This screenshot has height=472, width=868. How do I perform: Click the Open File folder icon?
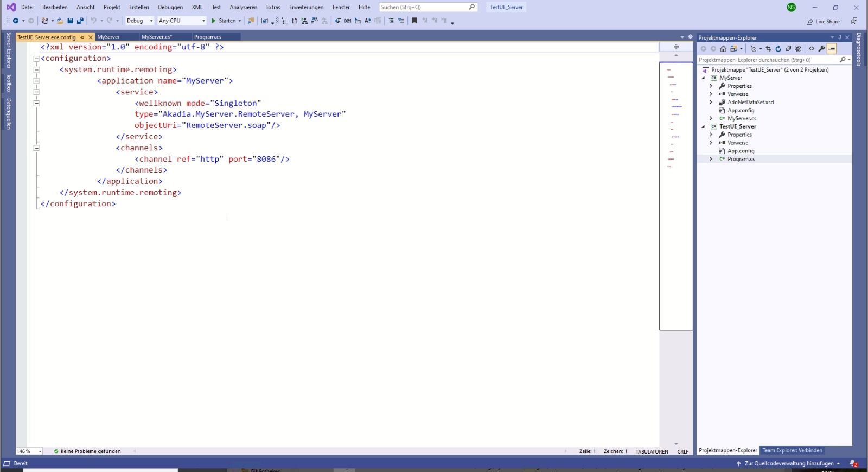(60, 21)
